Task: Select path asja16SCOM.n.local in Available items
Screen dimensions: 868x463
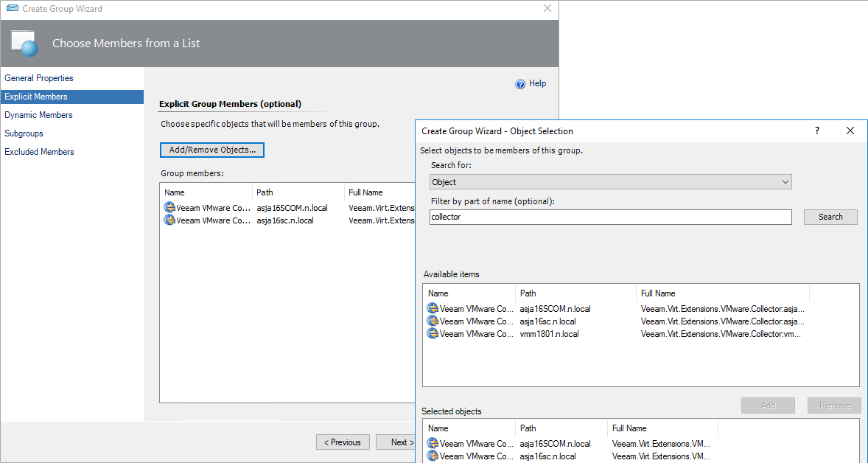Action: (556, 309)
